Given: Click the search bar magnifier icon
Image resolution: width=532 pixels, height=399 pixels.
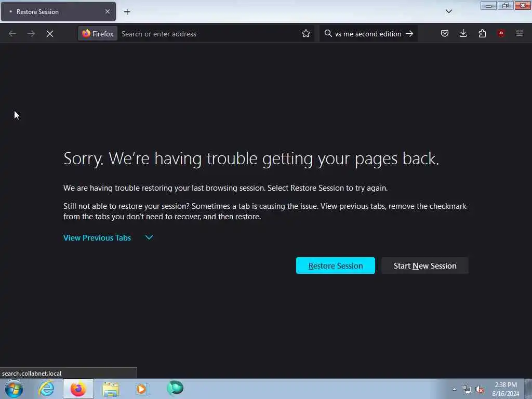Looking at the screenshot, I should 328,34.
